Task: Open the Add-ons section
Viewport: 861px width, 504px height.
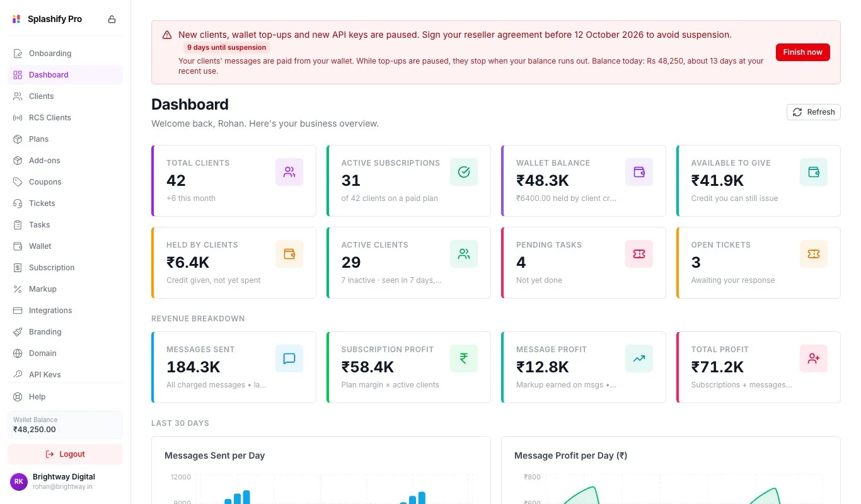Action: [65, 161]
